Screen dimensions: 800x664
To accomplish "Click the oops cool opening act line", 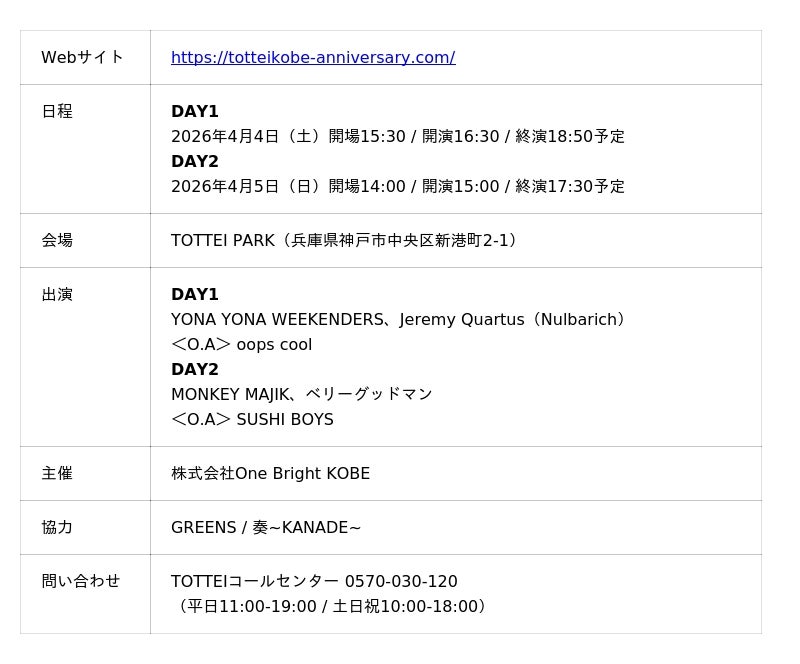I will (x=242, y=345).
